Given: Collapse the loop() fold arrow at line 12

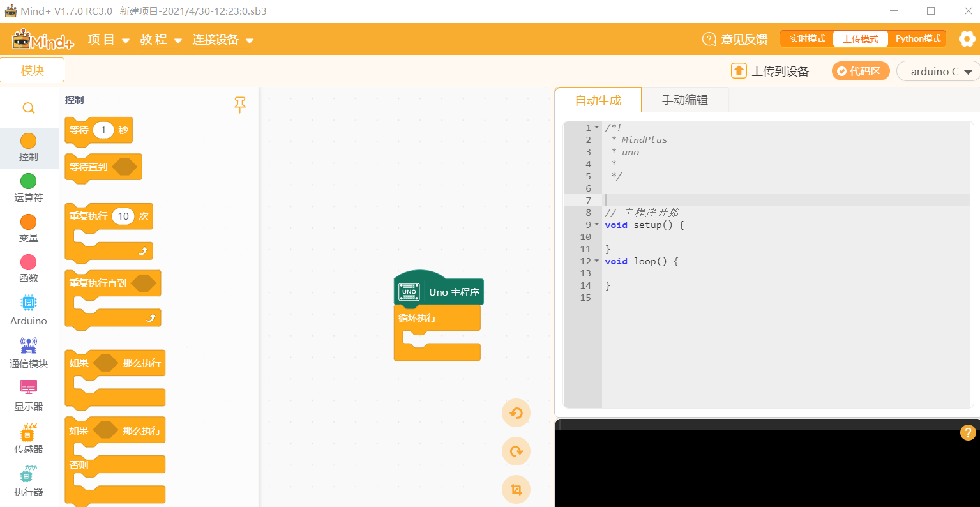Looking at the screenshot, I should [x=597, y=261].
